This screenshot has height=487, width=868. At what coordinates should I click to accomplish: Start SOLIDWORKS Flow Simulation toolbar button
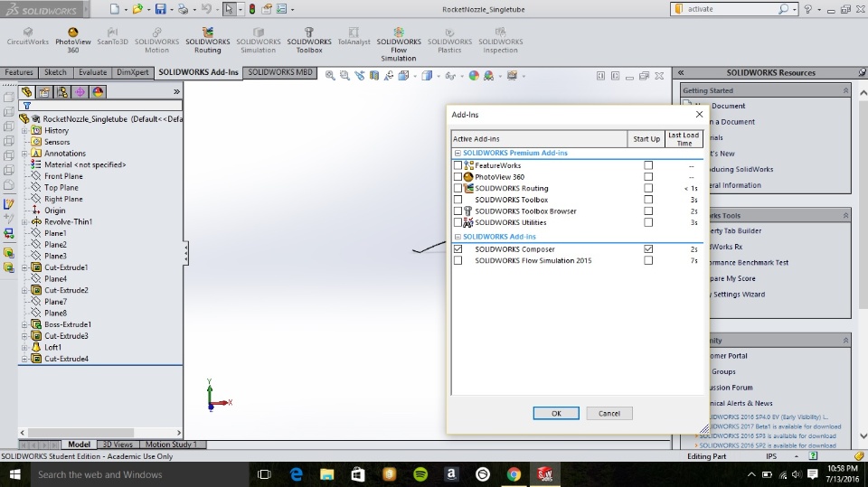tap(399, 44)
